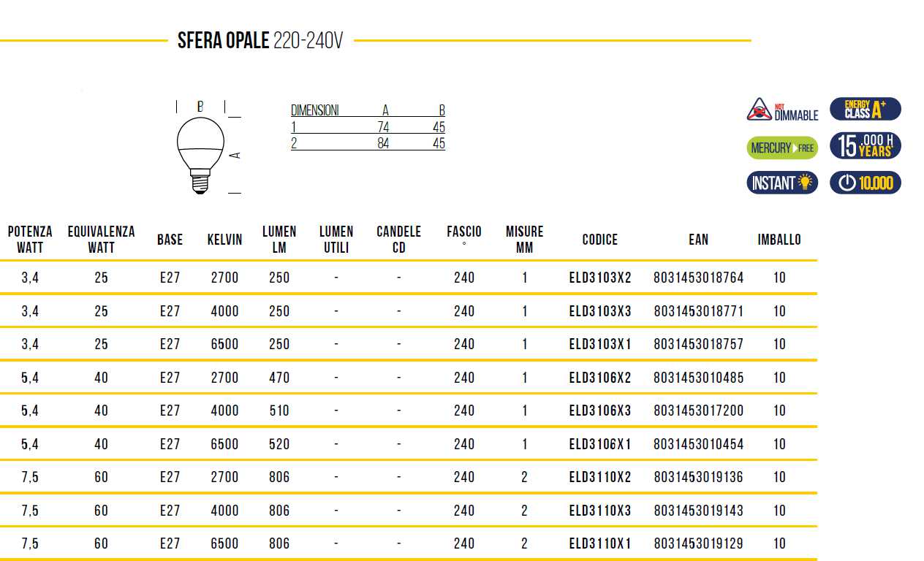
Task: Click the Mercury Free green badge
Action: click(x=781, y=148)
